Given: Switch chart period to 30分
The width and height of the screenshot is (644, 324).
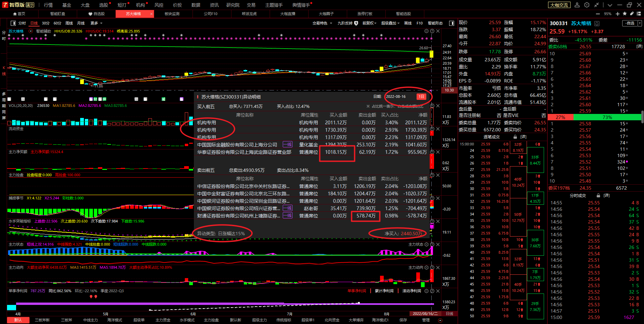Looking at the screenshot, I should click(x=46, y=23).
